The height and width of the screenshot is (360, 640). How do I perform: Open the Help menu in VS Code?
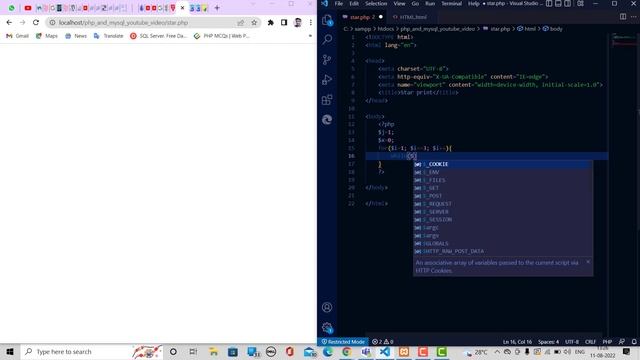point(473,4)
